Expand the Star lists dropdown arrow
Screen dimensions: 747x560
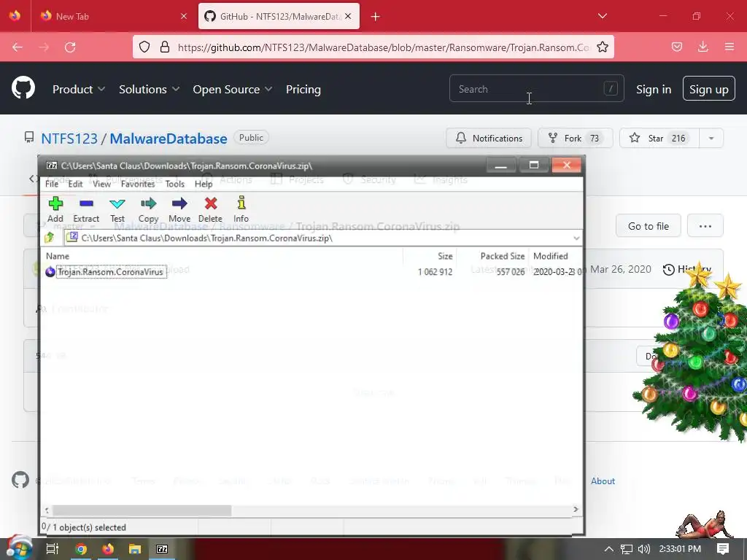coord(711,138)
